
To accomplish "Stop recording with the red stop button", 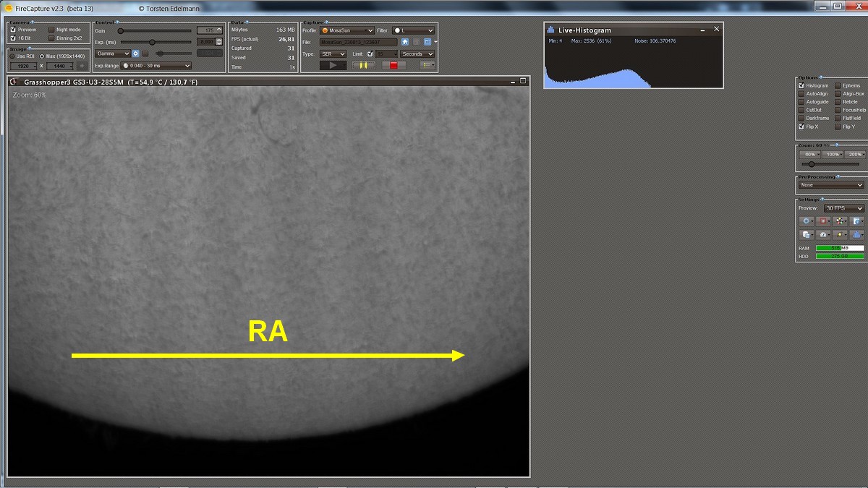I will pos(393,65).
